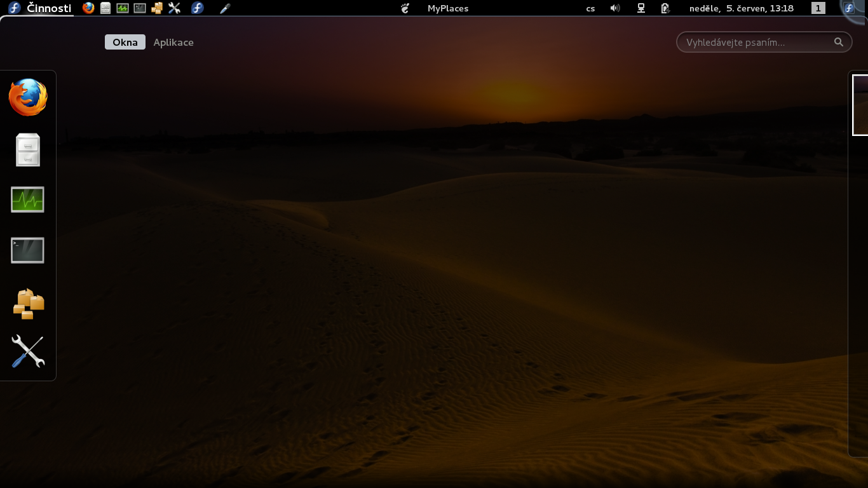Launch Terminal from the dash

tap(28, 250)
